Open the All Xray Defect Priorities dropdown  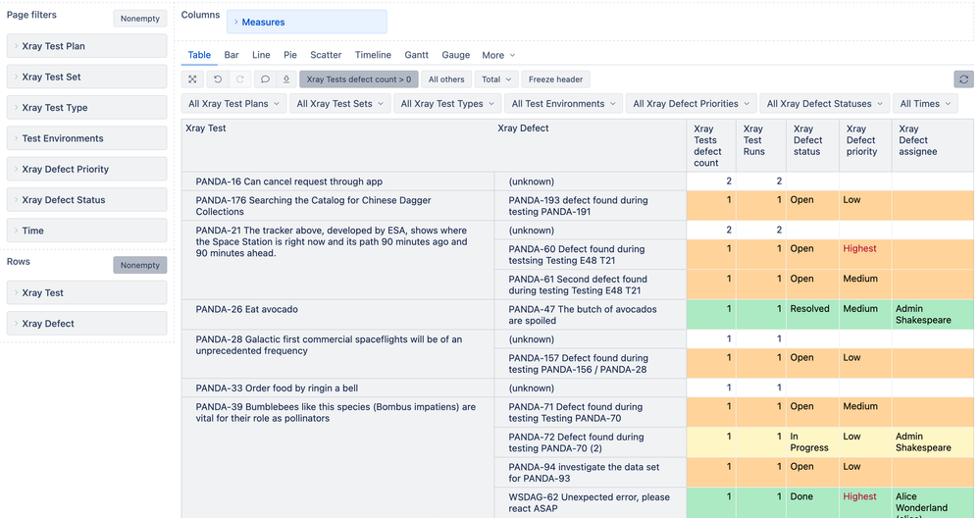pos(691,104)
